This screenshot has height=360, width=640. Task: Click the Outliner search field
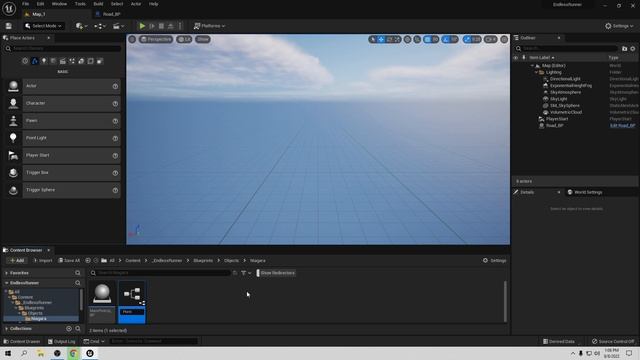(x=567, y=49)
